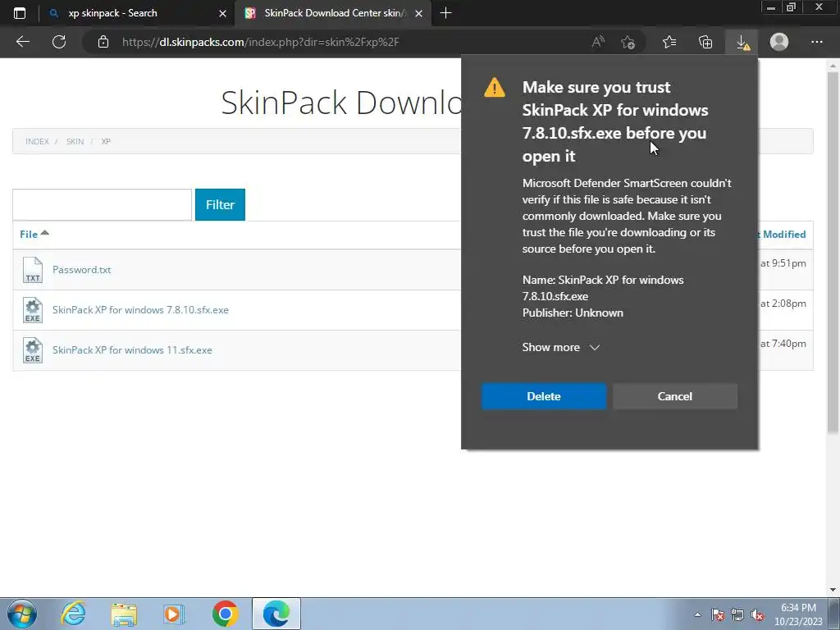Screen dimensions: 840x630
Task: Open the Favorites list icon
Action: (669, 42)
